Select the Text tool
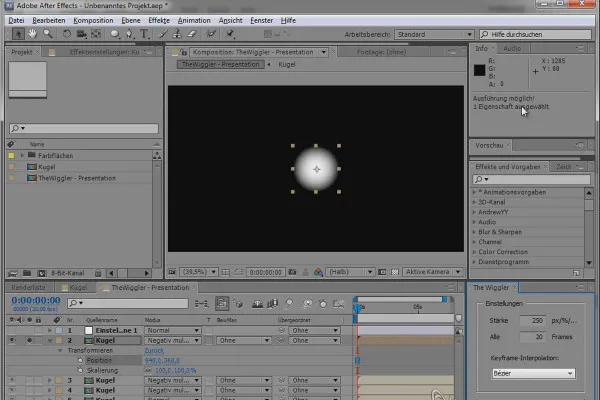This screenshot has width=600, height=400. click(144, 34)
